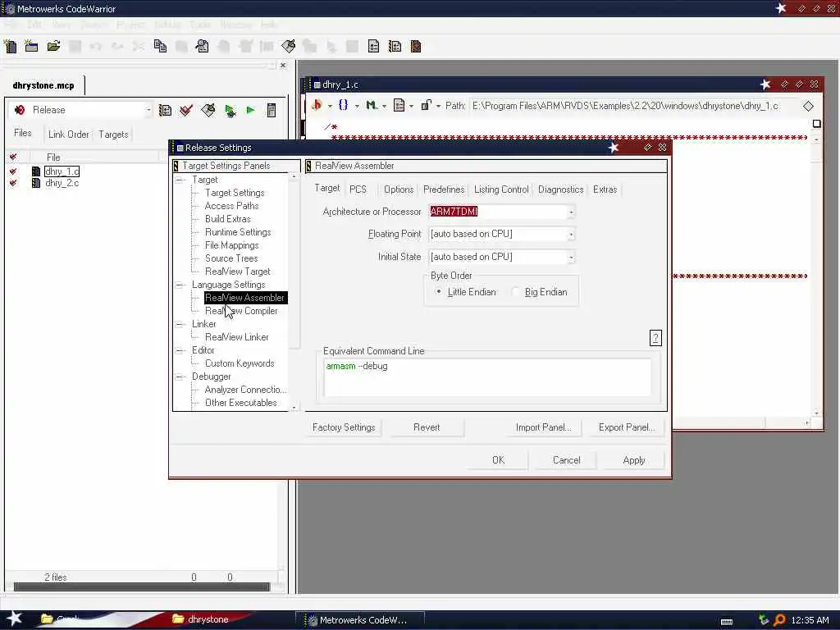Viewport: 840px width, 630px height.
Task: Open document settings icon in dhry_1.c toolbar
Action: [399, 106]
